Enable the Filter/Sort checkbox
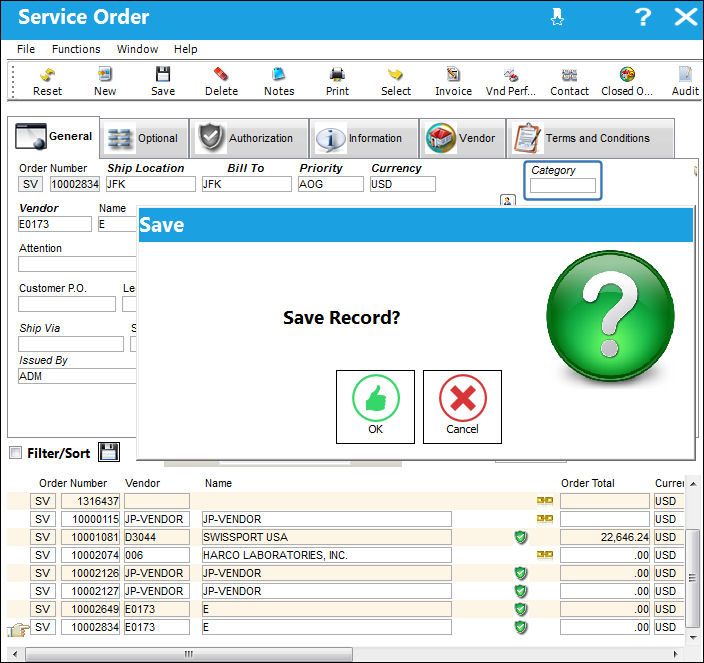Screen dimensions: 704x663 (x=15, y=452)
